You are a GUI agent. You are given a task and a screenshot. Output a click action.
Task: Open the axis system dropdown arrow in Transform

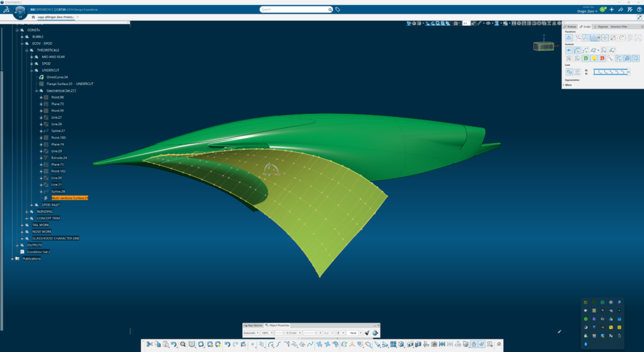pyautogui.click(x=599, y=38)
